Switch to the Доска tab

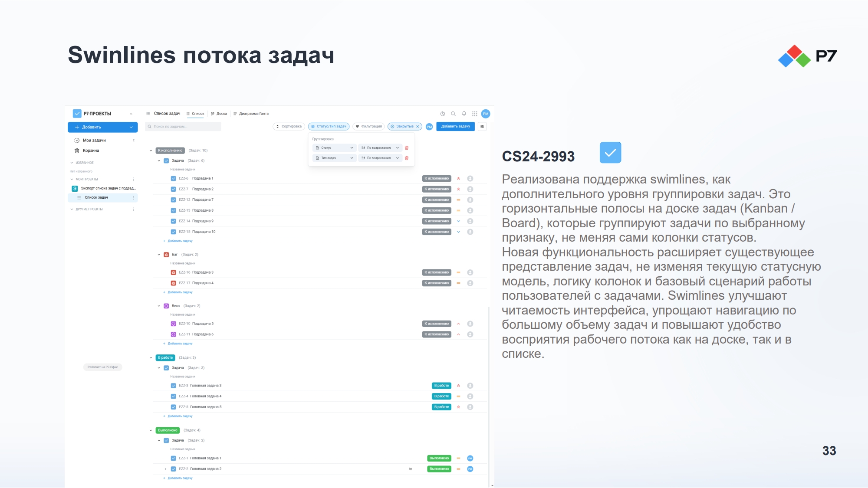click(219, 114)
